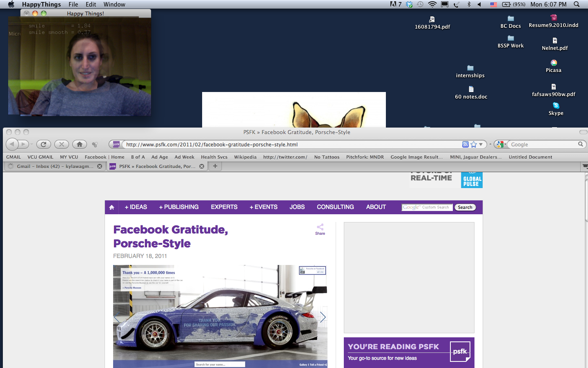Open the back/forward history dropdown arrow
The height and width of the screenshot is (368, 588).
(x=31, y=144)
